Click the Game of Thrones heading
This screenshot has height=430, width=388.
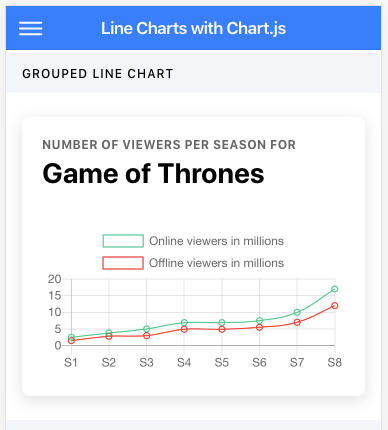point(153,174)
